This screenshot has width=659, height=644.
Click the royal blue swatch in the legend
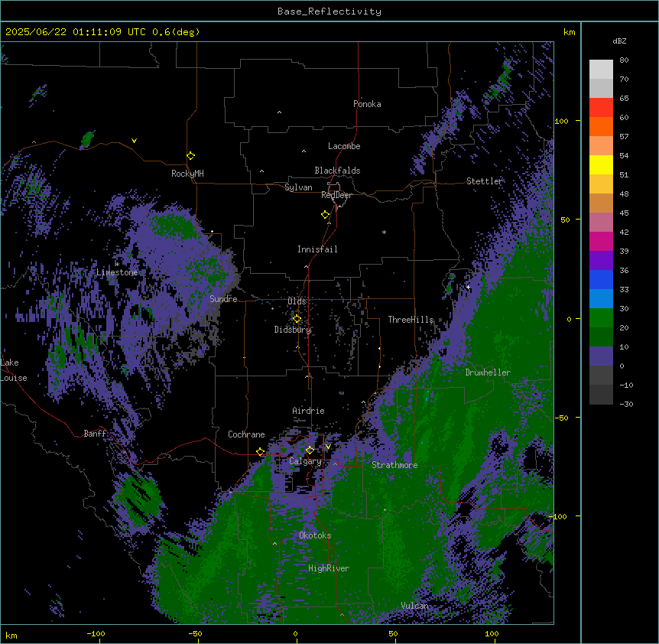click(601, 279)
